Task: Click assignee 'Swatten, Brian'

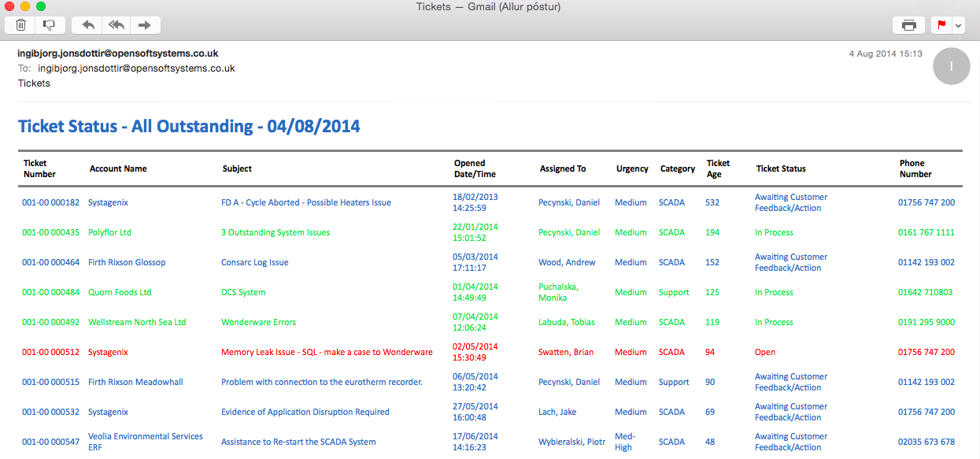Action: coord(566,352)
